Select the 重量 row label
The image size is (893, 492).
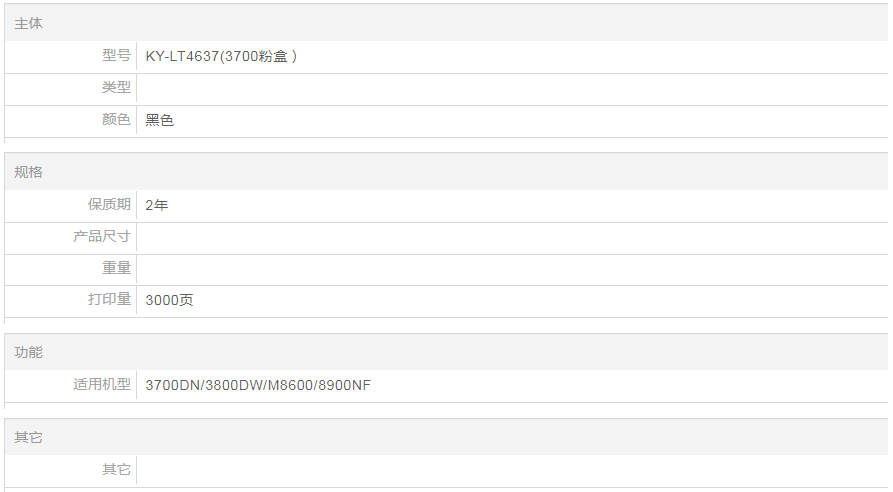coord(116,268)
